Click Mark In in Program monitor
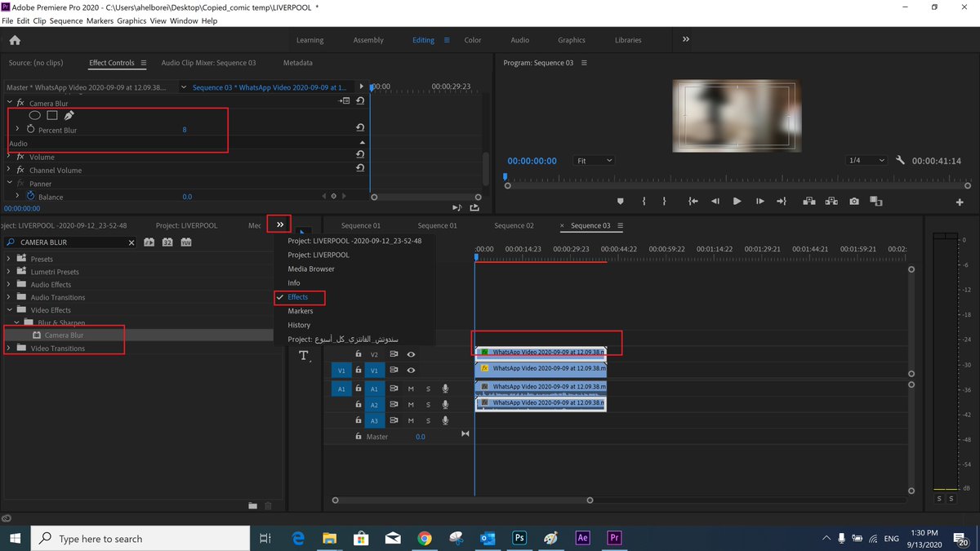The height and width of the screenshot is (551, 980). click(x=644, y=201)
